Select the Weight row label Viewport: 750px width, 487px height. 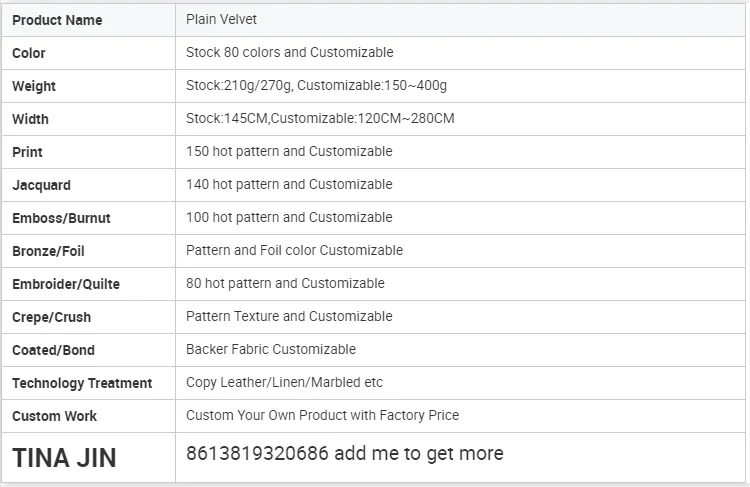point(34,86)
